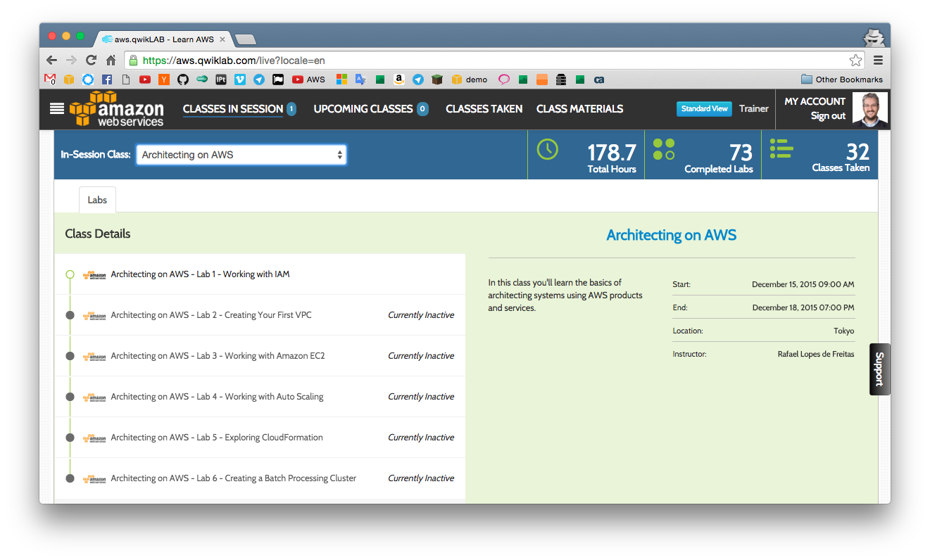
Task: Go to Classes Taken in navigation
Action: click(x=484, y=108)
